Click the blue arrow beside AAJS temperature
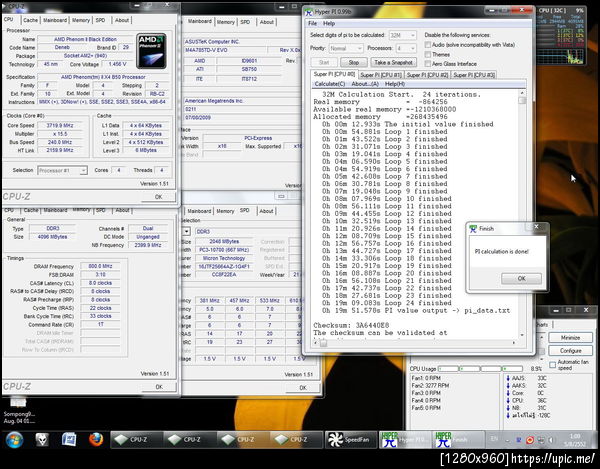Image resolution: width=600 pixels, height=469 pixels. coord(508,378)
